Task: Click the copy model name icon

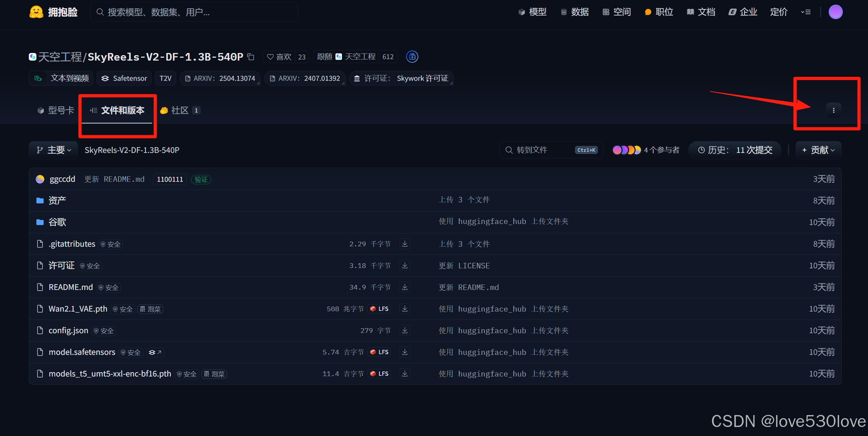Action: 251,57
